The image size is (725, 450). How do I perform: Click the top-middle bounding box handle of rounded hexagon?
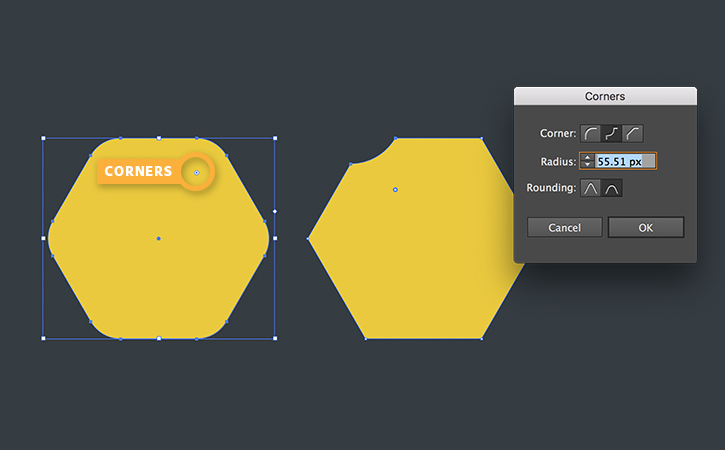coord(159,138)
